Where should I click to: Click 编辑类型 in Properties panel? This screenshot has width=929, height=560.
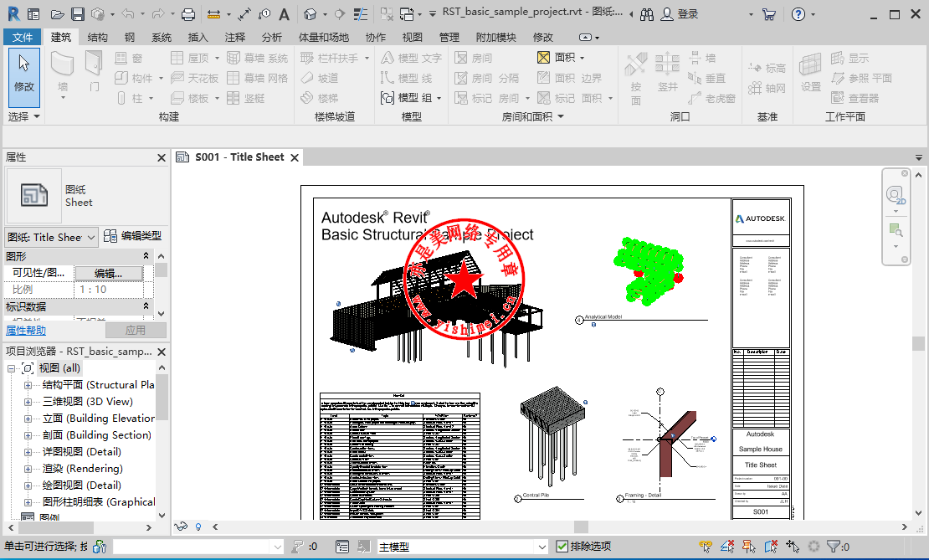point(133,236)
